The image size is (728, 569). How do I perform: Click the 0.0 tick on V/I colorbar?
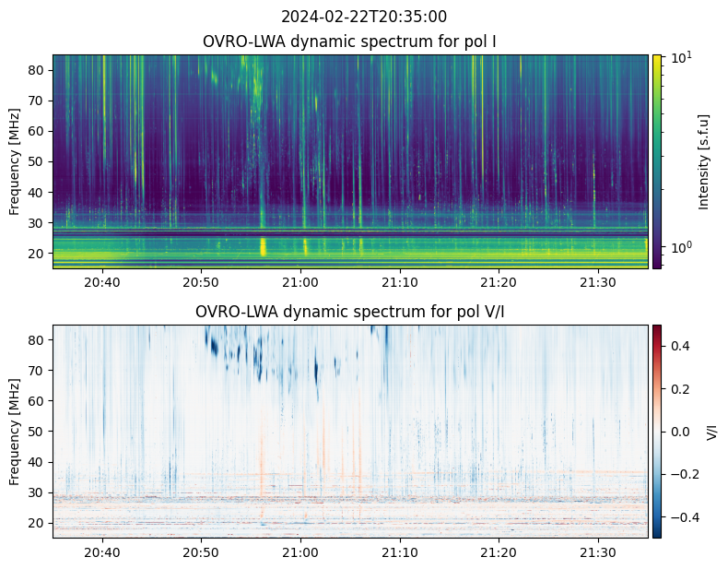pyautogui.click(x=680, y=432)
